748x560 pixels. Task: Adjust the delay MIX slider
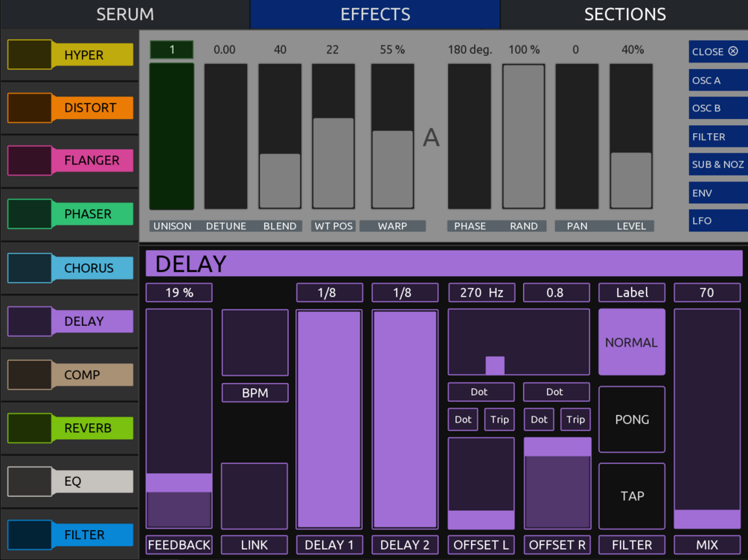click(707, 419)
